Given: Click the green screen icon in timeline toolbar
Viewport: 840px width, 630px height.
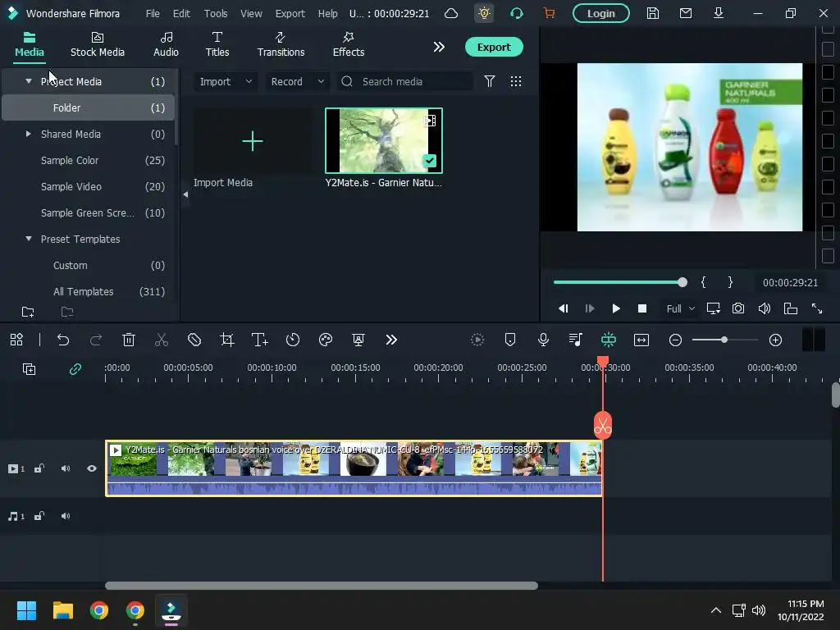Looking at the screenshot, I should [358, 340].
